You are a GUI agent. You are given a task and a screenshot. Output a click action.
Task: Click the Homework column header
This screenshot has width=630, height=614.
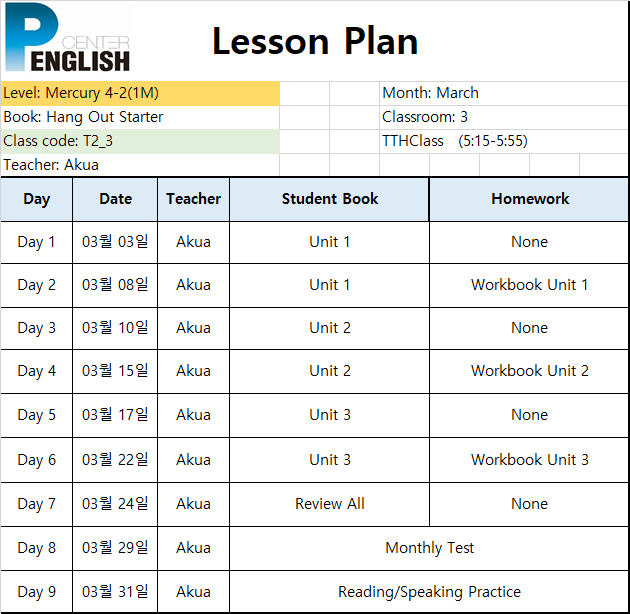click(x=529, y=199)
